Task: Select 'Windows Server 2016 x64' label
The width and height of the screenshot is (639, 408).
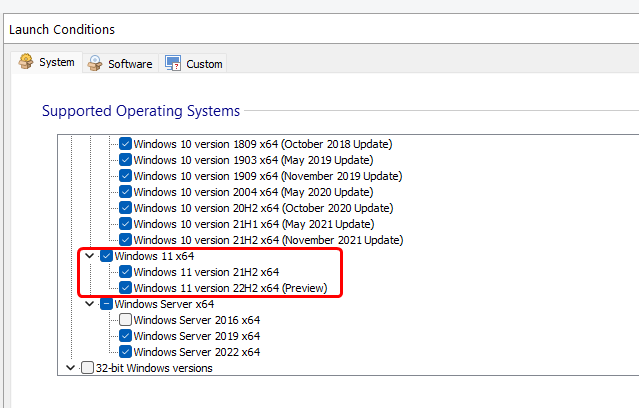Action: (197, 320)
